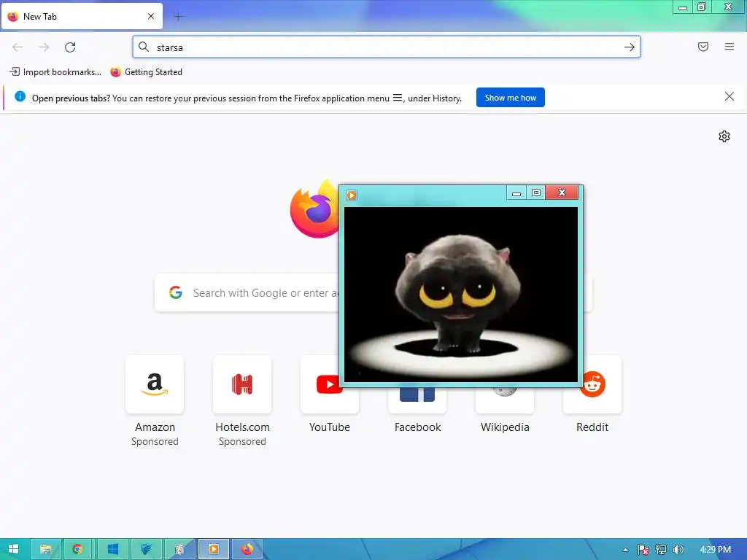Open the Hotels.com shortcut tile
This screenshot has height=560, width=747.
[x=242, y=384]
